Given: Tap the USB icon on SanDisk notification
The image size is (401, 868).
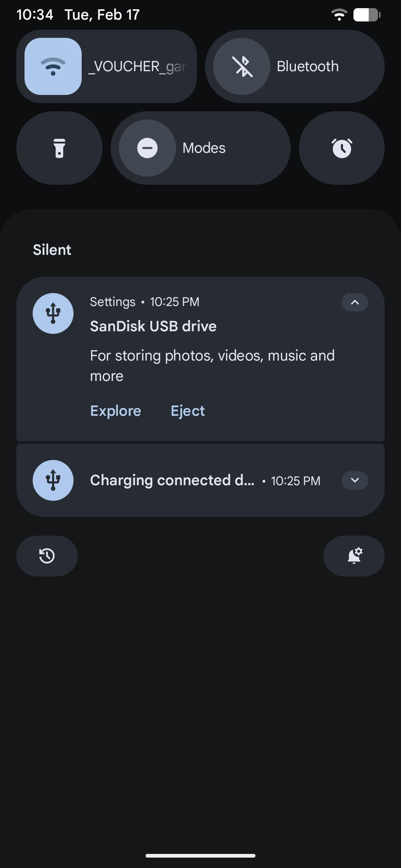Looking at the screenshot, I should [53, 313].
